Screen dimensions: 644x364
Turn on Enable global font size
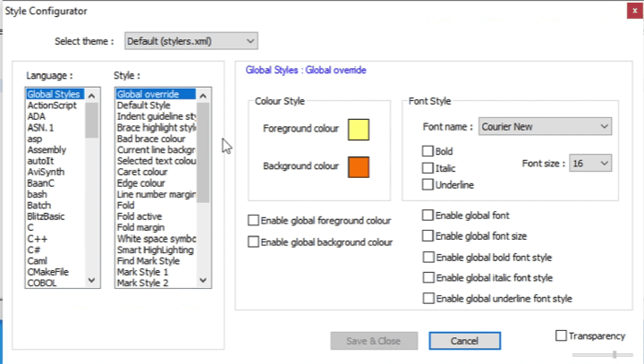click(428, 236)
